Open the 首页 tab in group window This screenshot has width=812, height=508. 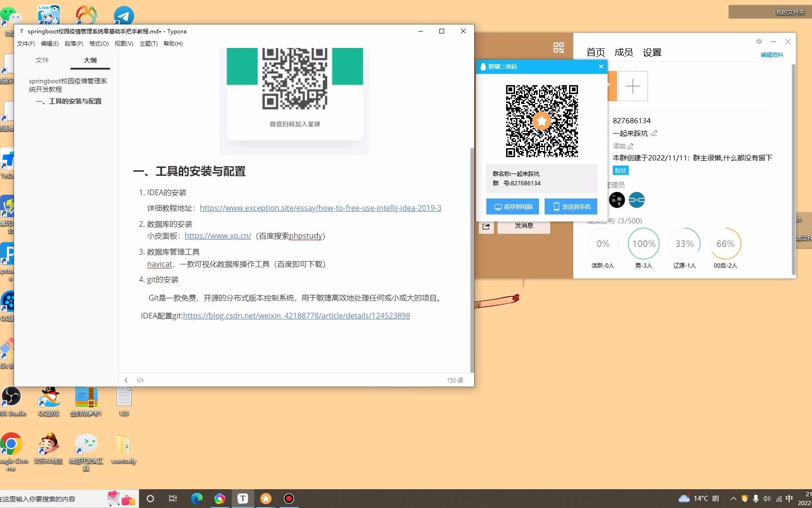(596, 52)
